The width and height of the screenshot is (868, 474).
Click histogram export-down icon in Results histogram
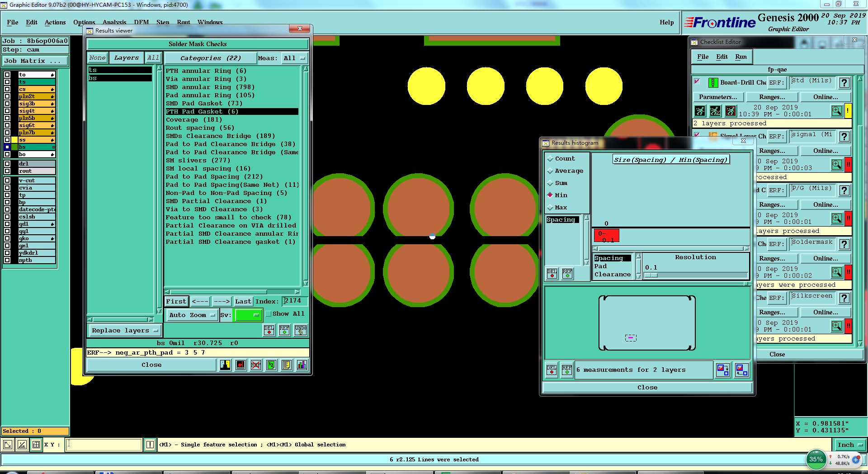pos(723,370)
